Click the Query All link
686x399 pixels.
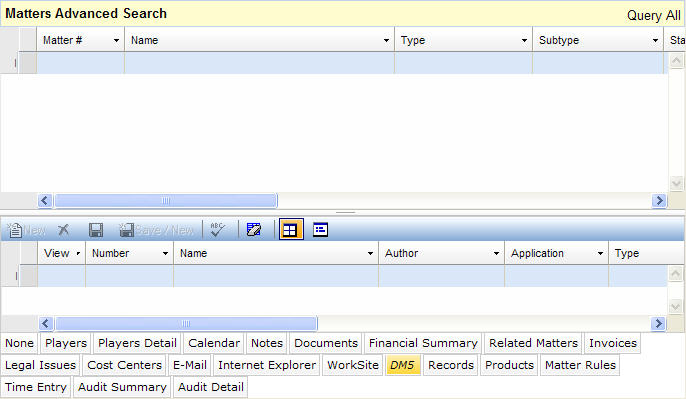(654, 16)
